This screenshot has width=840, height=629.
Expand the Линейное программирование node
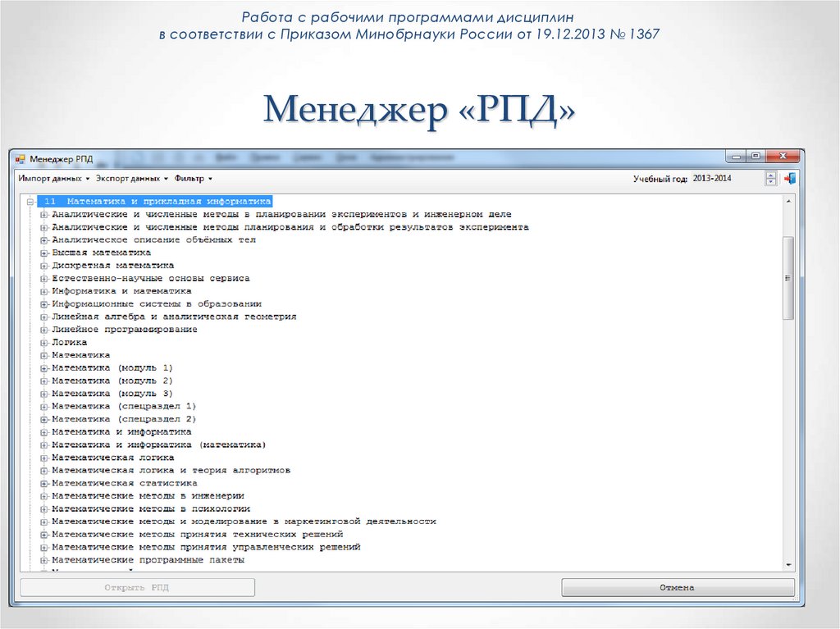43,329
